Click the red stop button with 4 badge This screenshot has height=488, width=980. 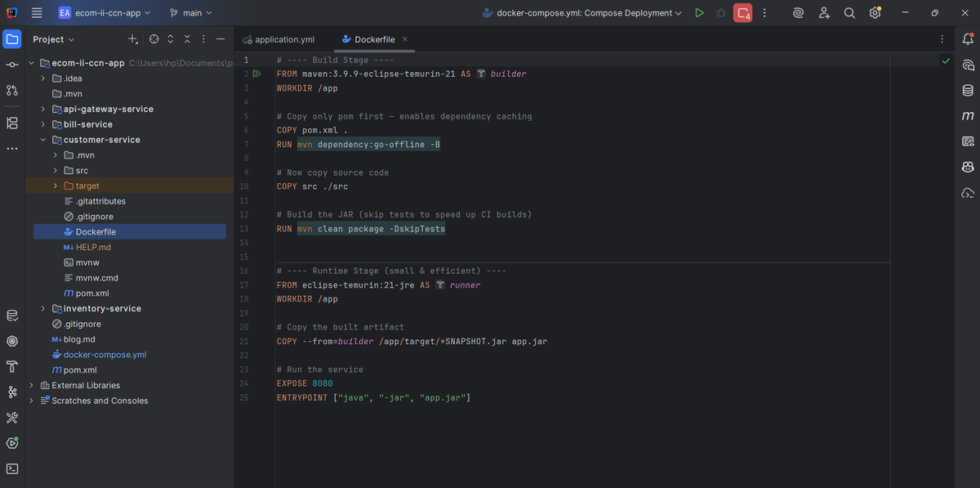[x=742, y=13]
